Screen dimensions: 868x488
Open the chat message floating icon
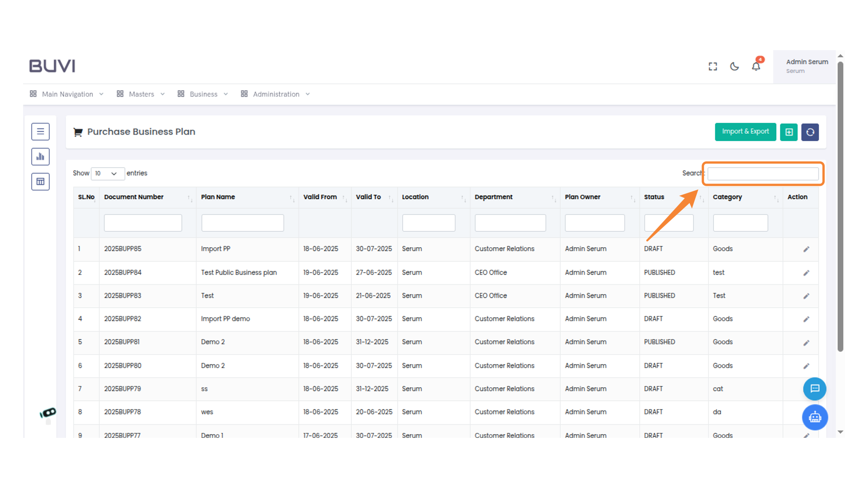pos(815,389)
